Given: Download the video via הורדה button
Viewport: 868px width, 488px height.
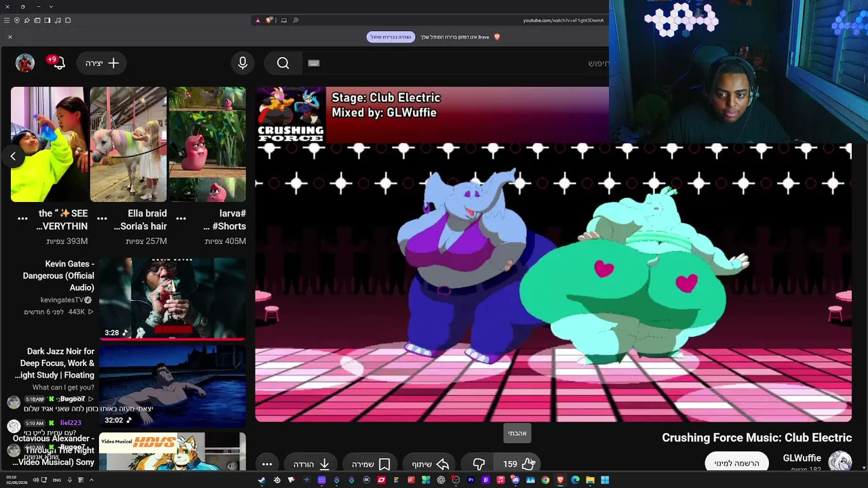Looking at the screenshot, I should pos(311,464).
